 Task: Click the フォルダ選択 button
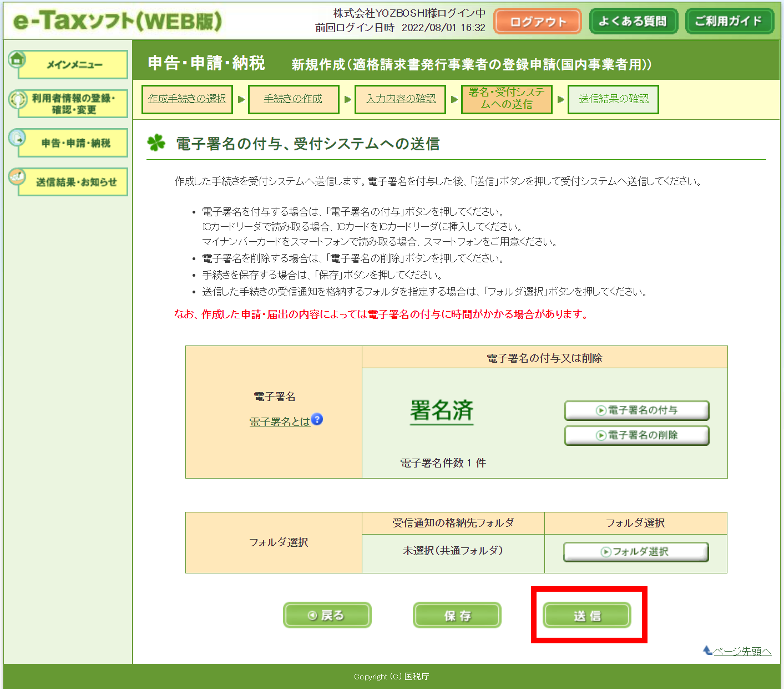636,552
